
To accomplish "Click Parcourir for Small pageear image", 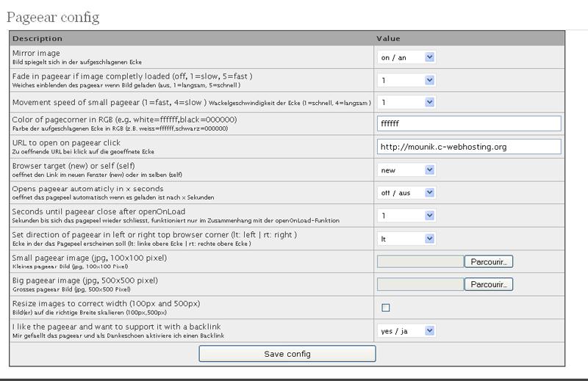I will point(489,262).
